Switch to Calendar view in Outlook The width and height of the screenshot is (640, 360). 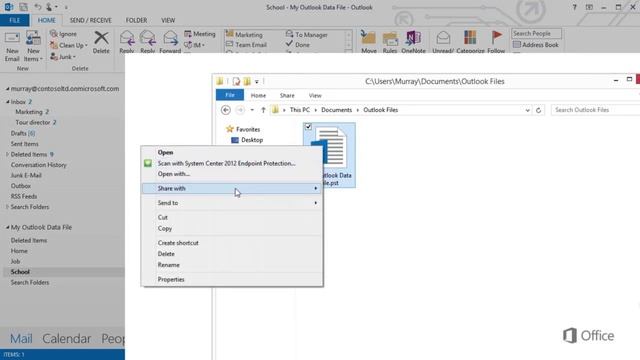tap(67, 338)
